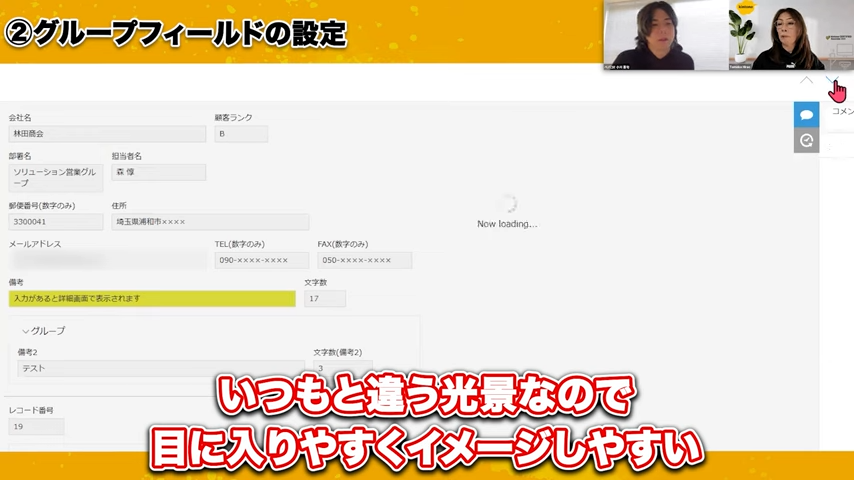Click the 備考2 label

click(28, 353)
